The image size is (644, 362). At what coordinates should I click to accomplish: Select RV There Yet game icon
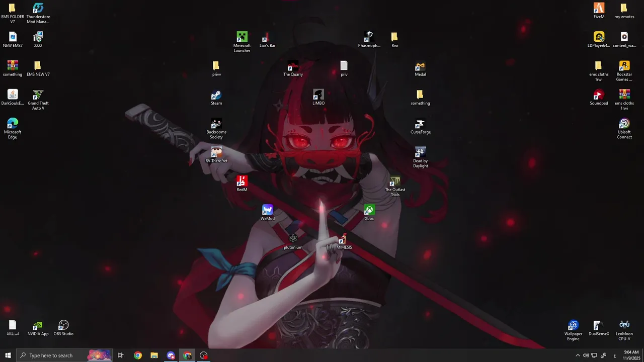click(x=216, y=152)
